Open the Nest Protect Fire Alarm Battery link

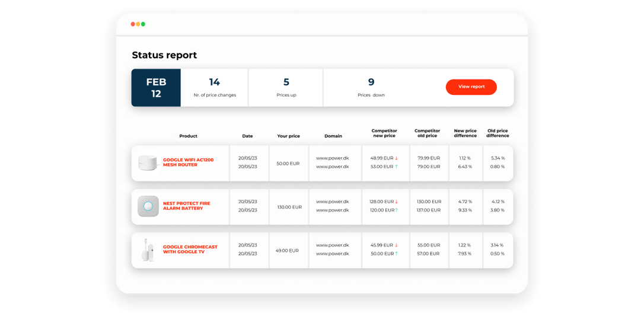186,206
